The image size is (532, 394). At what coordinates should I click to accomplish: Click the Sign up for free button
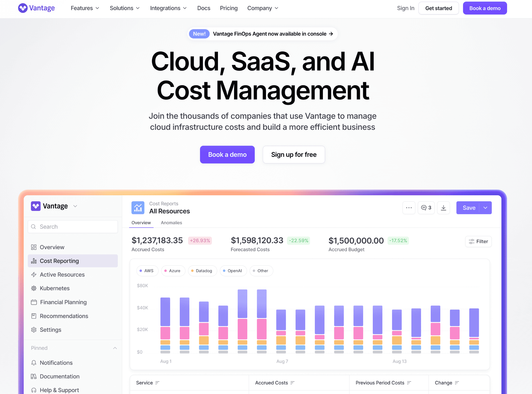[294, 154]
